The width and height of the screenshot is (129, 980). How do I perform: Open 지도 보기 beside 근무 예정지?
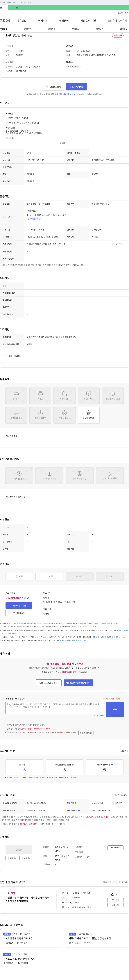pyautogui.click(x=120, y=244)
